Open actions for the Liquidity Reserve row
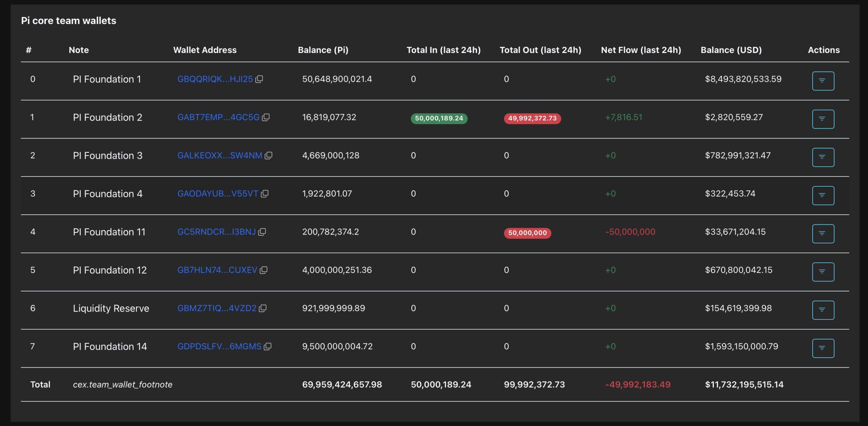 point(823,310)
